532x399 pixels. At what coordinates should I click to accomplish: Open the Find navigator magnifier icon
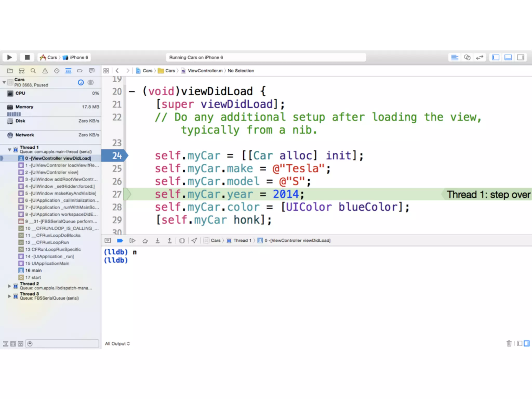click(33, 71)
